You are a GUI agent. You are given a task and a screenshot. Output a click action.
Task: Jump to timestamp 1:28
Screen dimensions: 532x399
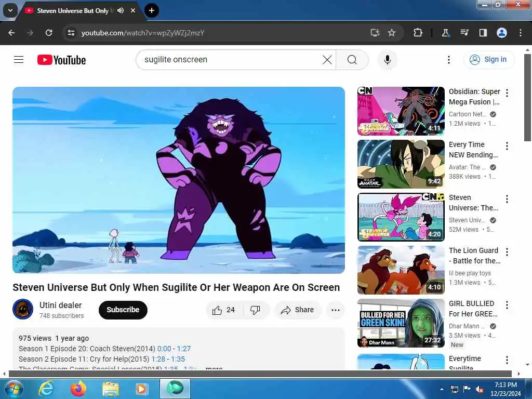(x=158, y=359)
